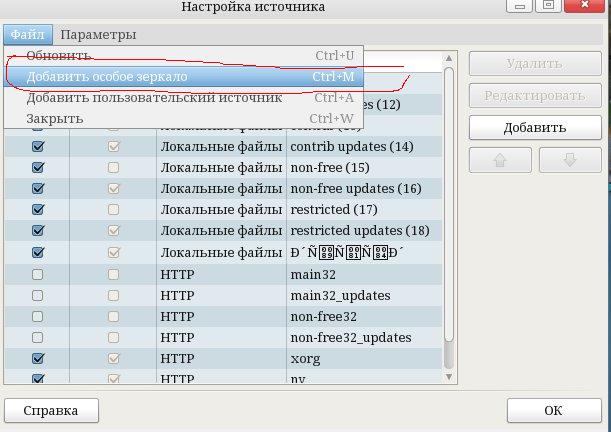Enable the main32 source checkbox
611x432 pixels.
[x=38, y=275]
